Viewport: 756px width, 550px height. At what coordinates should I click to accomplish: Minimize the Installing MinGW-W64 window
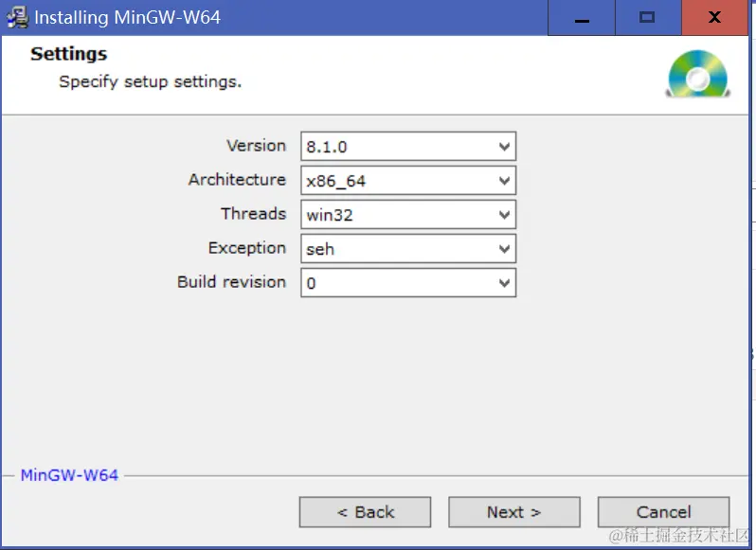582,18
